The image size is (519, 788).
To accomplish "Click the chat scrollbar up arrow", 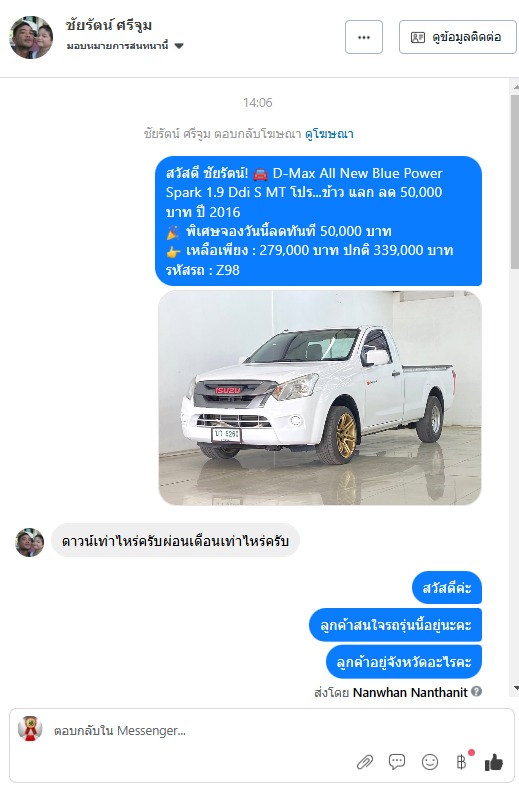I will click(516, 87).
